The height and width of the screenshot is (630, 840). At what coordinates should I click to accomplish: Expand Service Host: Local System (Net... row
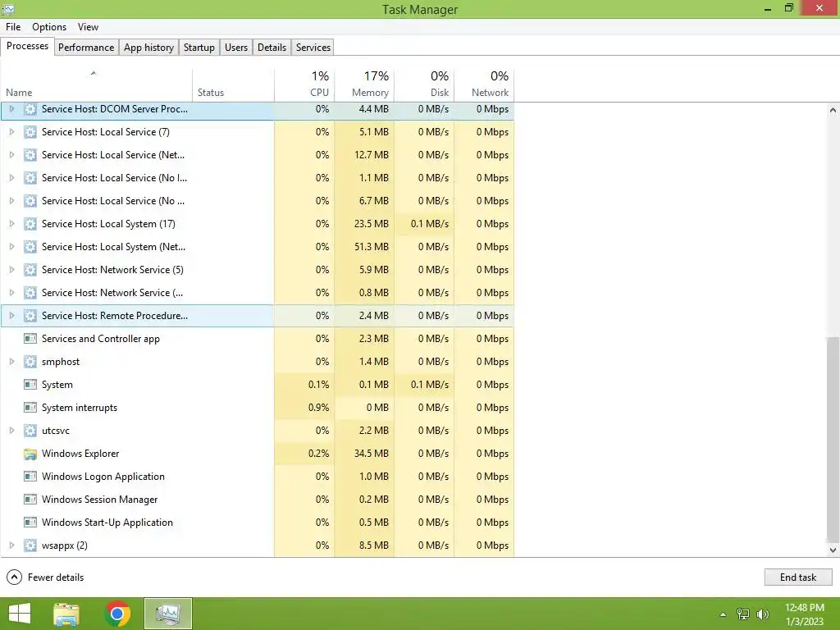(11, 247)
